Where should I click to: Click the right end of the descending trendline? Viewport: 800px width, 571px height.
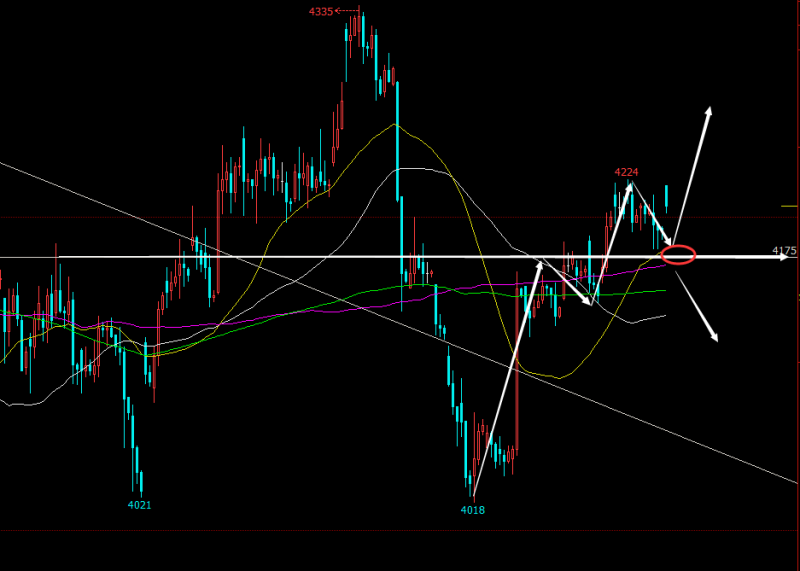pyautogui.click(x=798, y=482)
